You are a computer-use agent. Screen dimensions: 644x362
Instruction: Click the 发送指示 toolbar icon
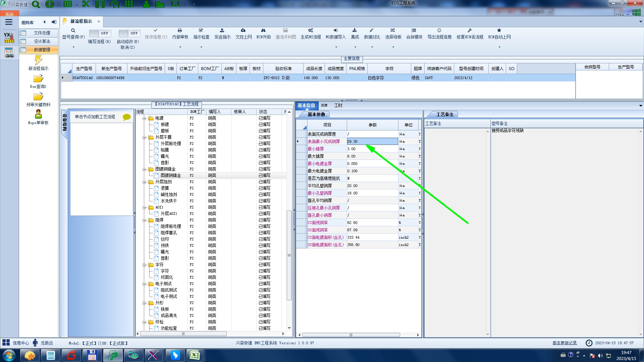(222, 31)
